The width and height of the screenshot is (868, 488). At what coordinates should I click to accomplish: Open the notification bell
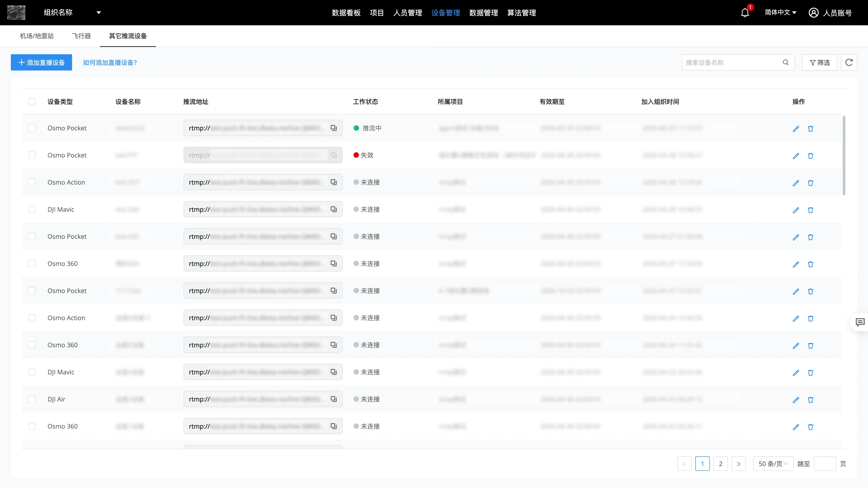tap(745, 13)
